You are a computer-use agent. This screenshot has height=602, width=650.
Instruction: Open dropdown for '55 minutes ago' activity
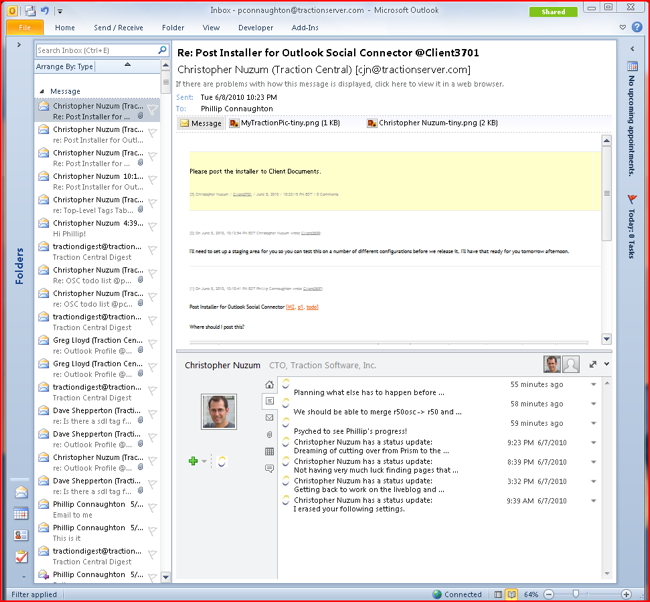(x=593, y=385)
